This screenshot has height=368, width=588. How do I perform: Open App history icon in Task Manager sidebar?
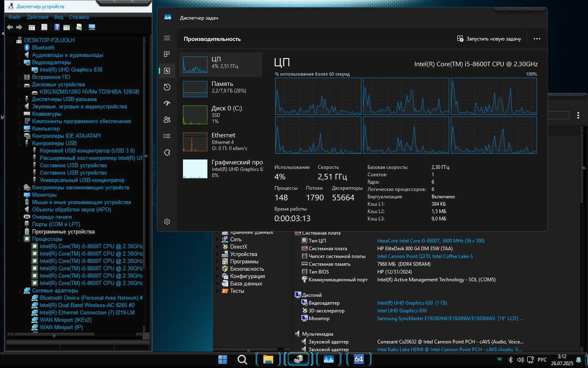point(167,87)
